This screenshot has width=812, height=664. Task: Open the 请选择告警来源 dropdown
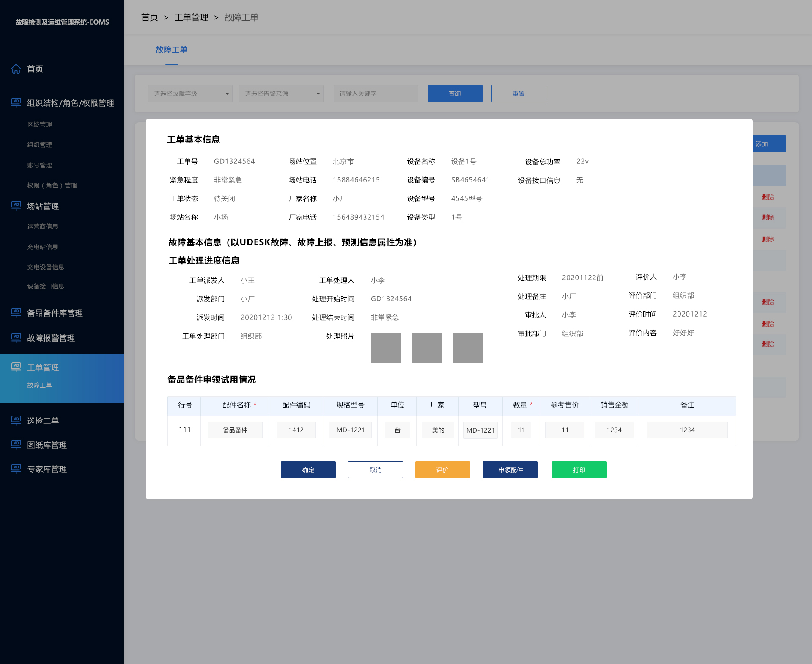click(x=281, y=94)
